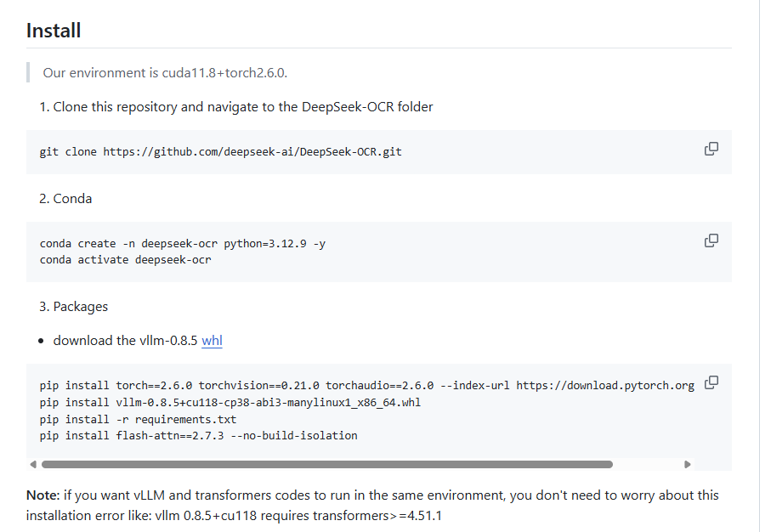Open the vllm-0.8.5 whl download link
Viewport: 771px width, 532px height.
click(211, 340)
